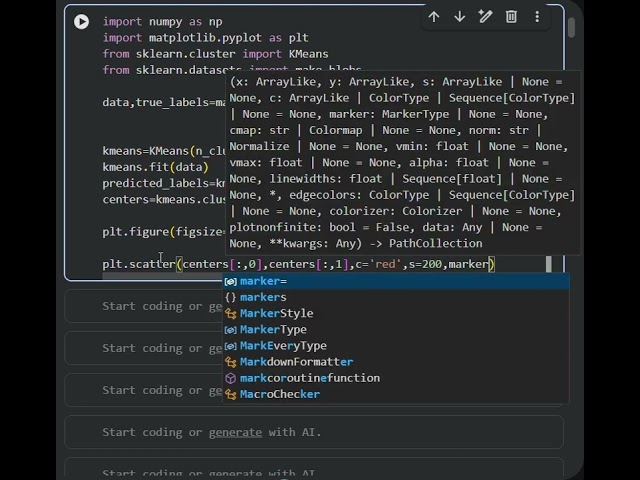
Task: Choose 'MarkerType' from autocomplete list
Action: (x=396, y=329)
